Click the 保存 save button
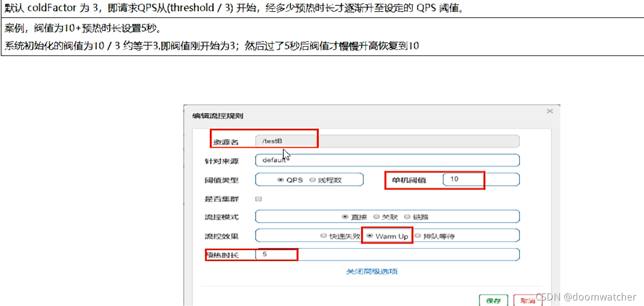The image size is (644, 306). click(493, 301)
